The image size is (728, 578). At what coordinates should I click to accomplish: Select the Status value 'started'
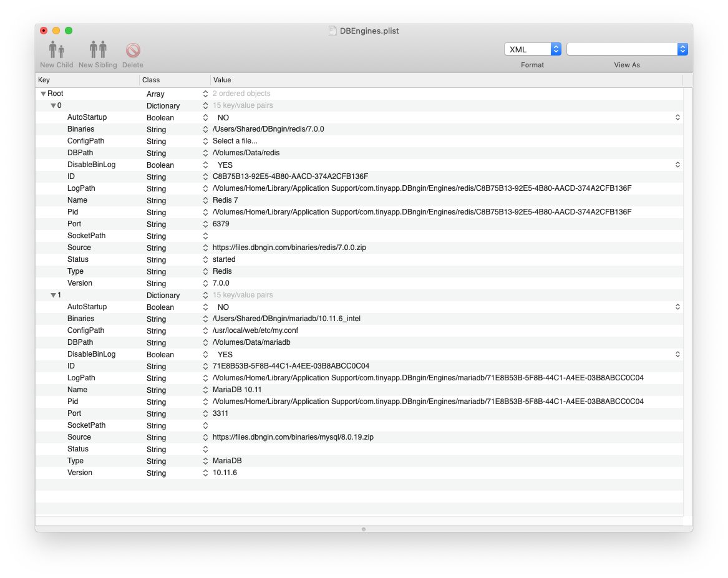[224, 259]
